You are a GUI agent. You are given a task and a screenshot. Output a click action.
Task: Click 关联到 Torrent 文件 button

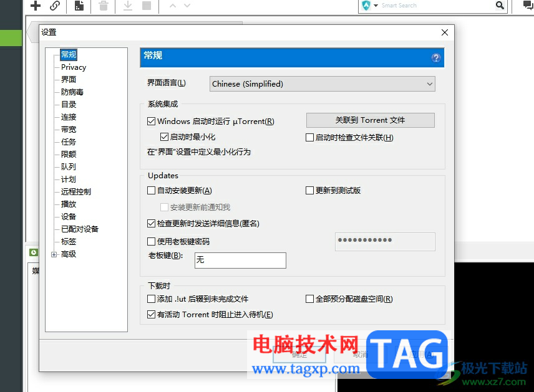point(370,120)
